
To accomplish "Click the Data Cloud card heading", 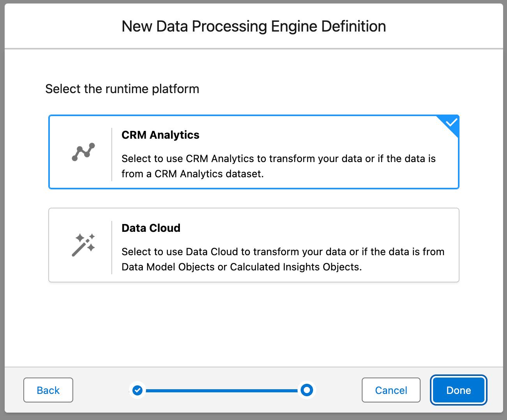I will [151, 228].
